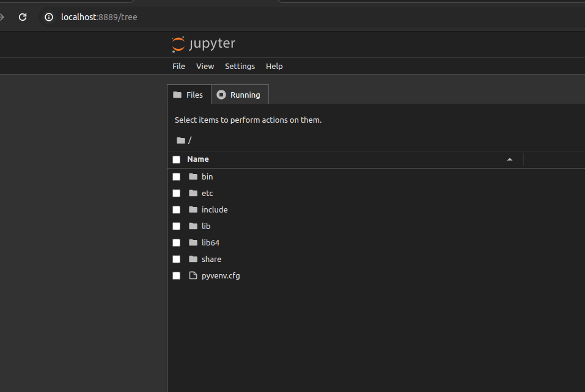Image resolution: width=585 pixels, height=392 pixels.
Task: Select the checkbox for share folder
Action: point(176,259)
